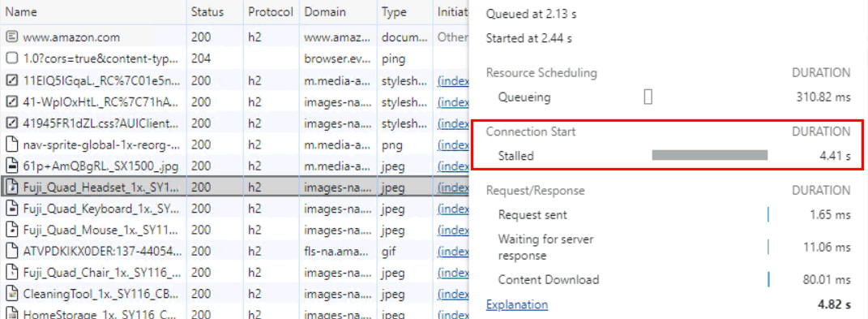The width and height of the screenshot is (868, 319).
Task: Click the 4.82 s total time value
Action: [834, 304]
